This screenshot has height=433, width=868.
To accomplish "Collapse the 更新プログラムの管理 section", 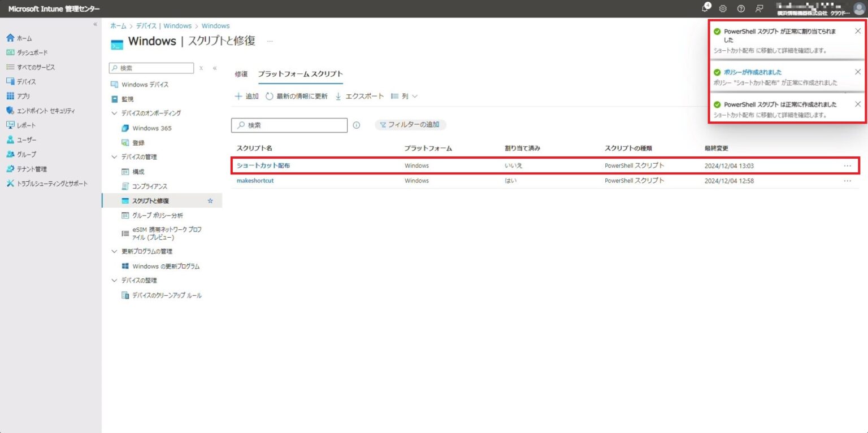I will (115, 251).
